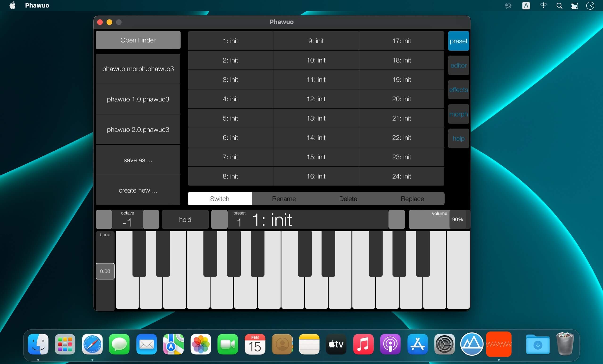This screenshot has height=364, width=603.
Task: Click create new ... button
Action: click(138, 190)
